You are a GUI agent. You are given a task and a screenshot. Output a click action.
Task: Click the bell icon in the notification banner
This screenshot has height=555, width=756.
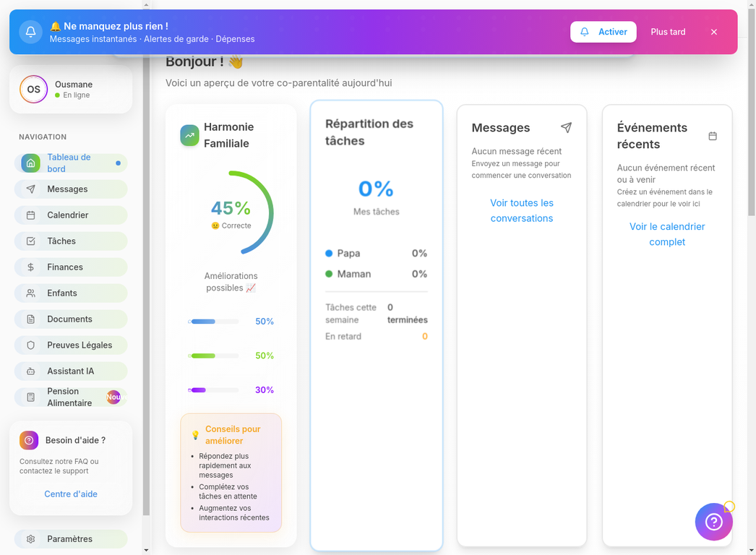coord(30,31)
